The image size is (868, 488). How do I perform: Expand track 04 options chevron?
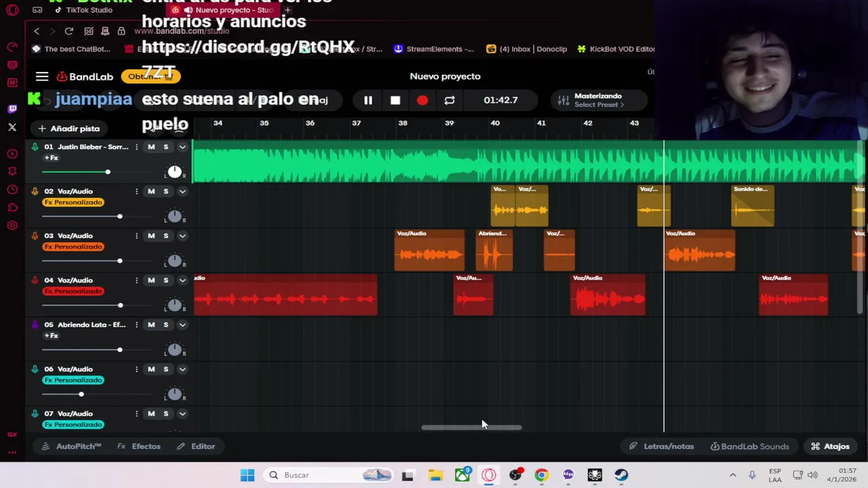point(182,280)
